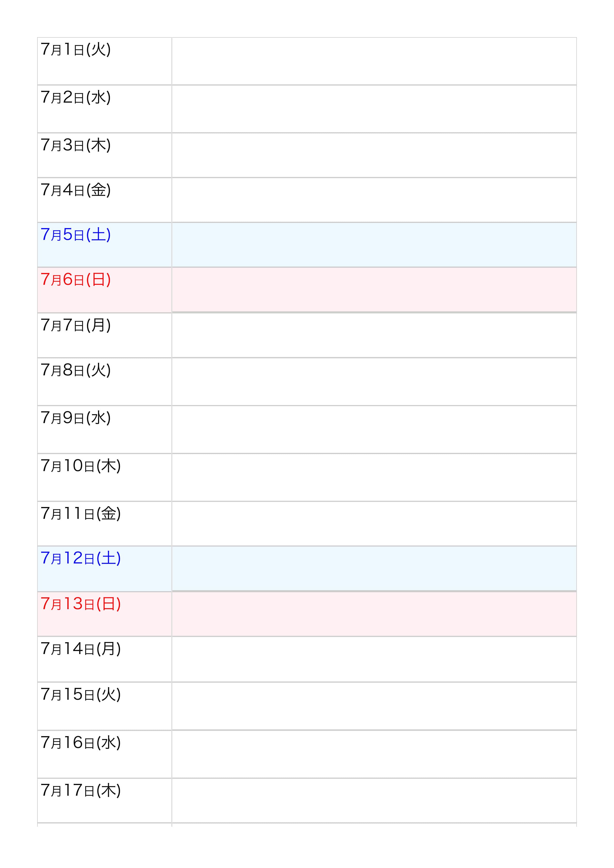Click the 7月10日(木) date label
The image size is (614, 868).
(x=80, y=466)
